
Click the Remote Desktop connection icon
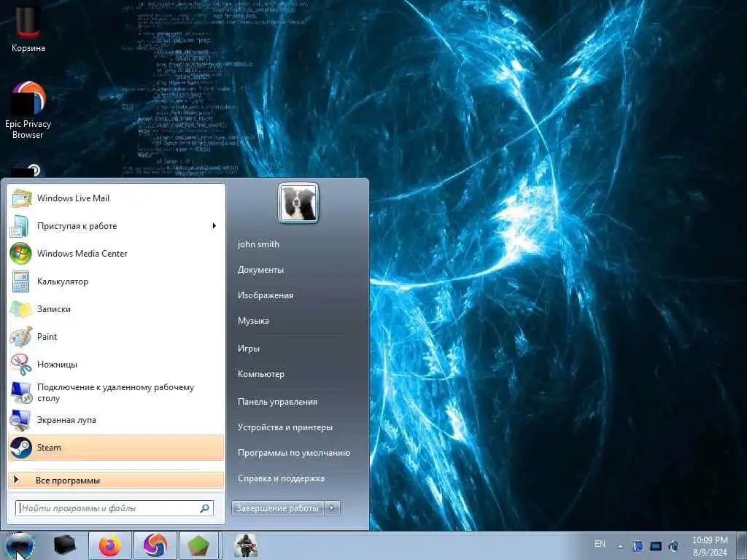point(21,392)
